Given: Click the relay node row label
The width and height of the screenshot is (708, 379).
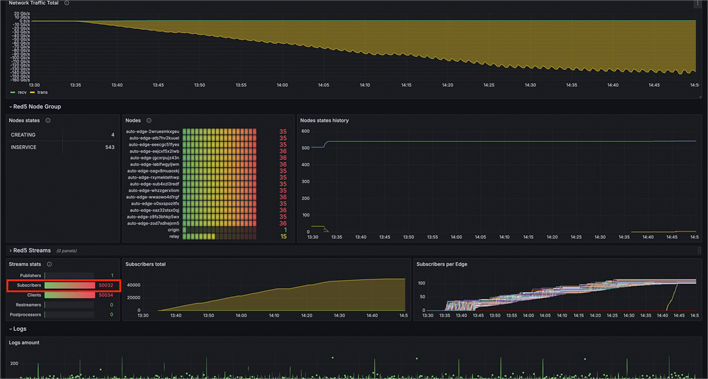Looking at the screenshot, I should click(x=174, y=236).
